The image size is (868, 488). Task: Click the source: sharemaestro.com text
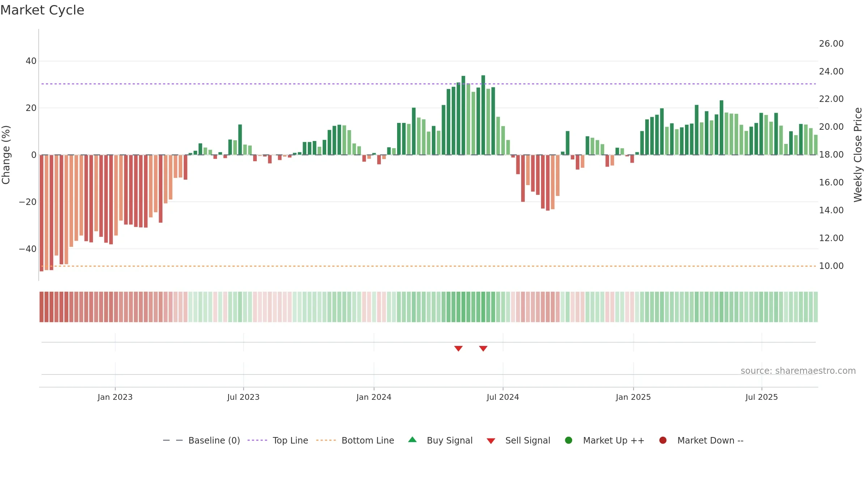pyautogui.click(x=798, y=371)
